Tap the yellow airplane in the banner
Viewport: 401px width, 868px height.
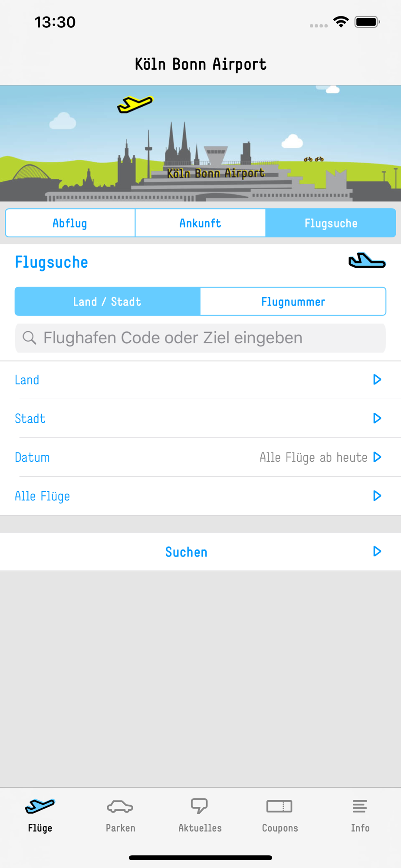click(x=135, y=104)
